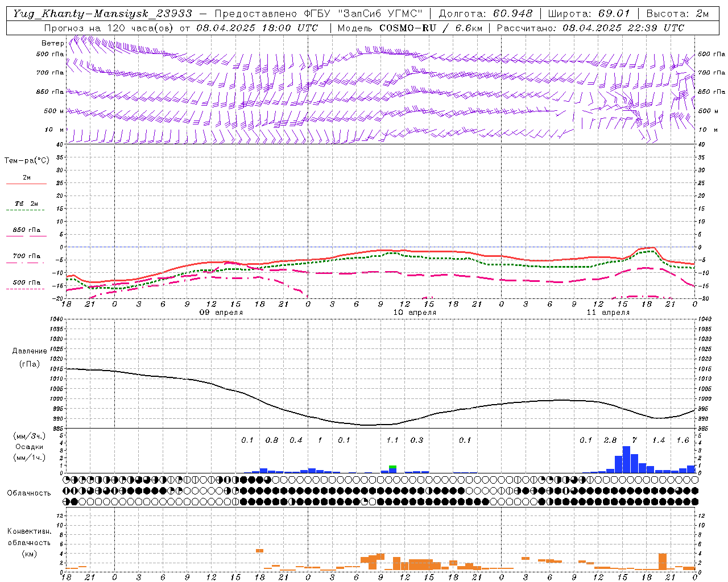This screenshot has height=582, width=728.
Task: Click the '0.4' precipitation value
Action: click(x=296, y=440)
